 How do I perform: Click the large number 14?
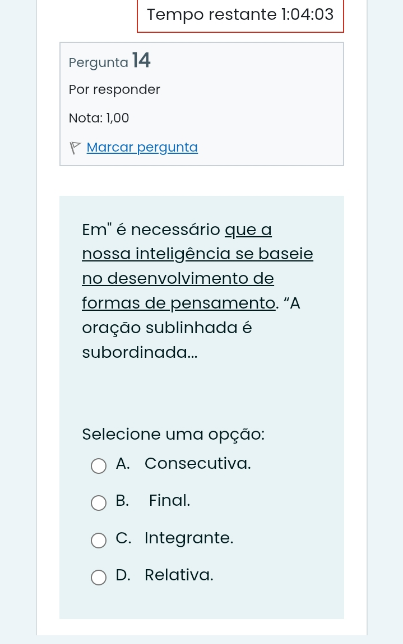[141, 61]
